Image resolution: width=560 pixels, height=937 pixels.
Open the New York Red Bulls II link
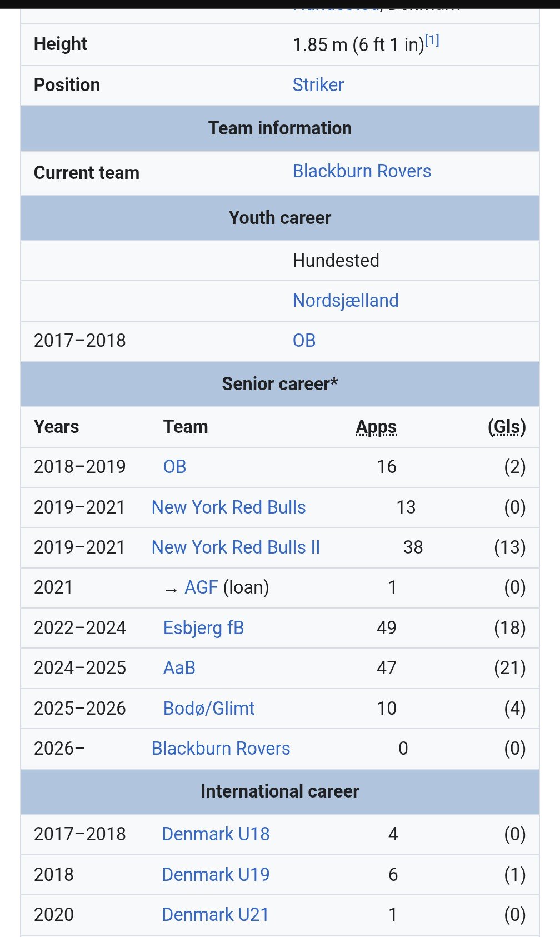pos(236,547)
